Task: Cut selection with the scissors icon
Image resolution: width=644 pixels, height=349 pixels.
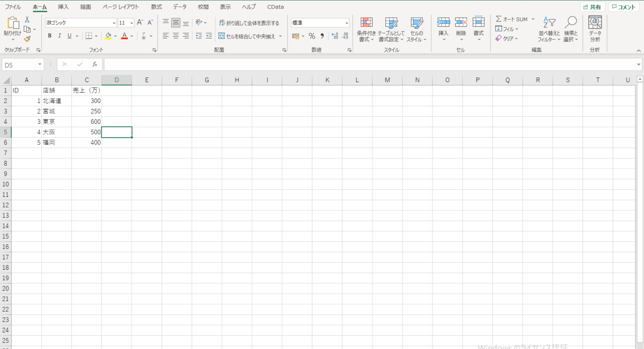Action: [x=27, y=19]
